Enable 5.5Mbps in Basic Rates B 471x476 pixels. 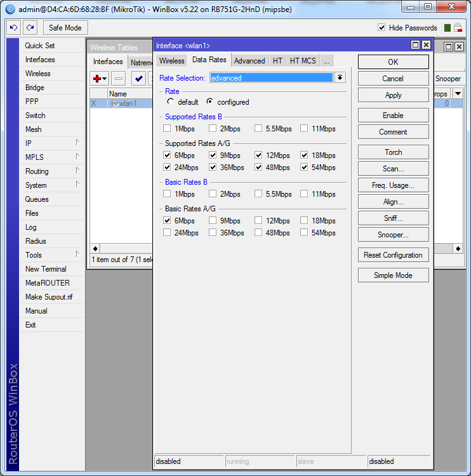tap(258, 194)
